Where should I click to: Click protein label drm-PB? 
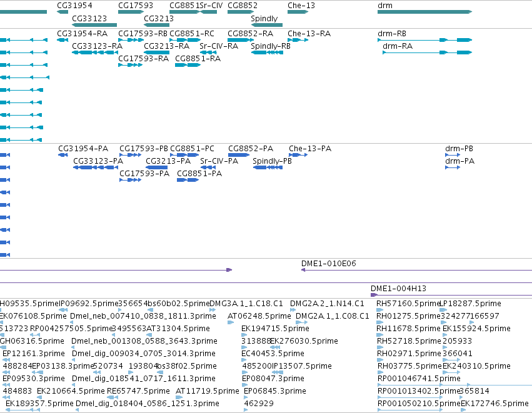459,149
